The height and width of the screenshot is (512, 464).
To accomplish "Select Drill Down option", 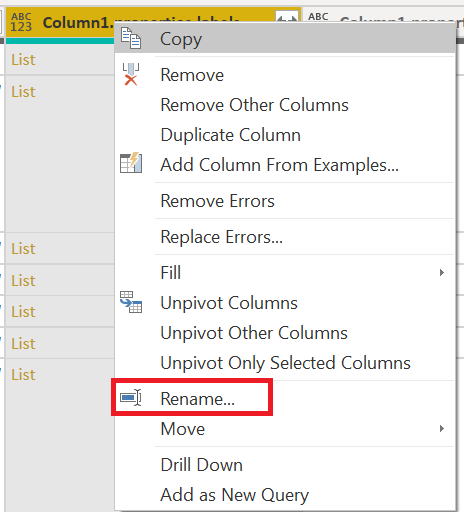I will click(x=201, y=465).
